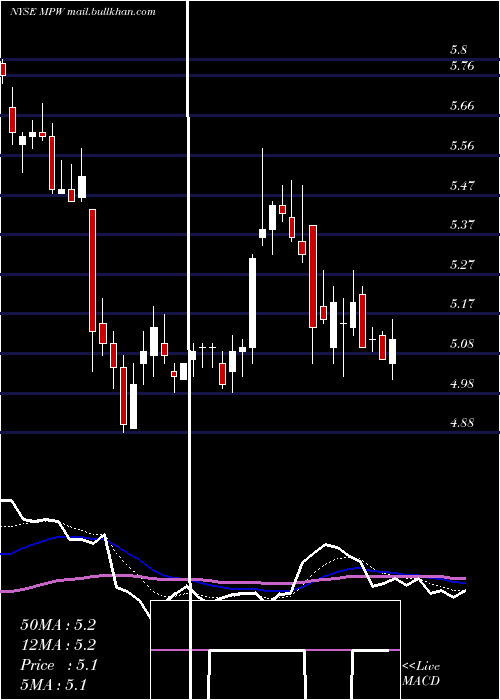Image resolution: width=500 pixels, height=700 pixels.
Task: Click the 5.56 price axis label
Action: (462, 146)
